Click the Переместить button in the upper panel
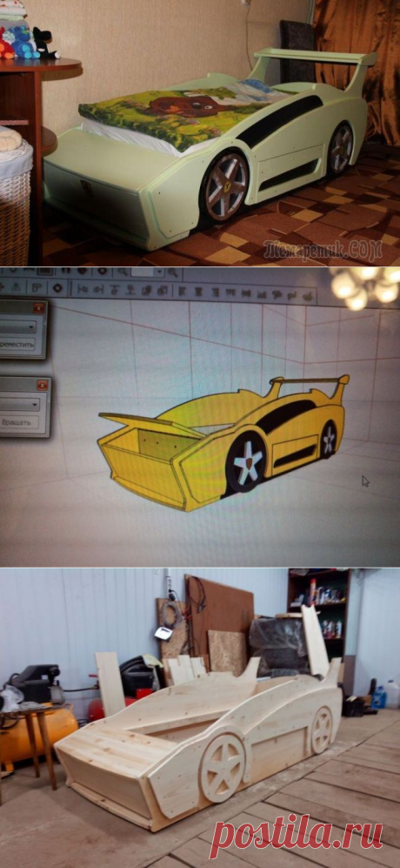This screenshot has height=868, width=400. click(16, 344)
